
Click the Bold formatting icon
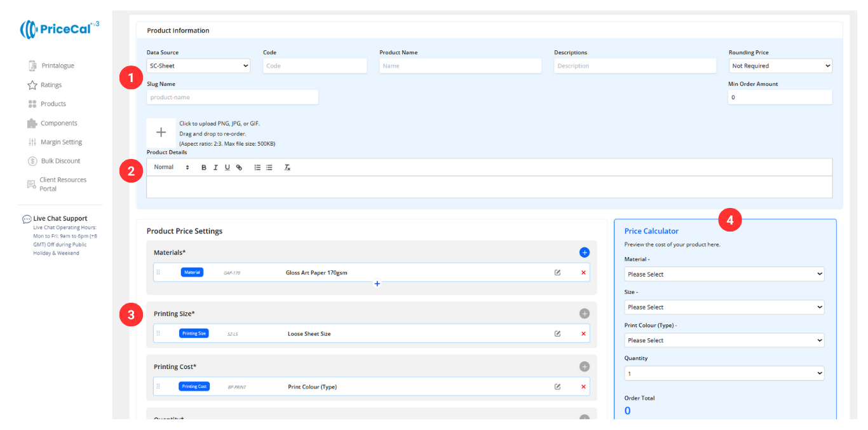tap(204, 167)
